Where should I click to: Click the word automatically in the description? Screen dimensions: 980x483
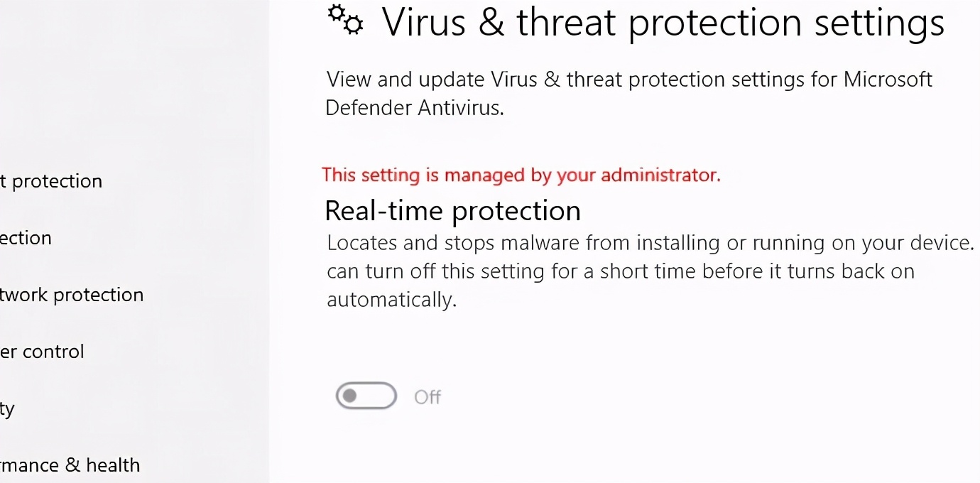point(369,299)
